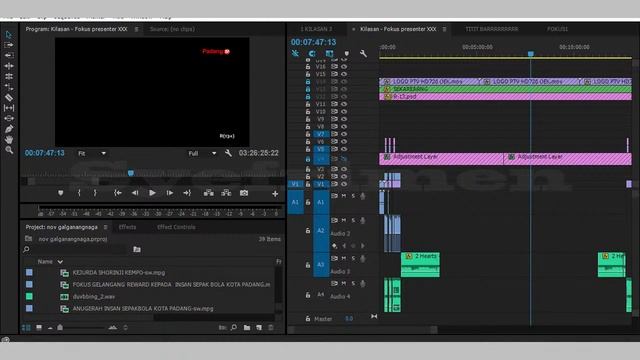The width and height of the screenshot is (640, 360).
Task: Switch to the Effects tab
Action: click(127, 227)
